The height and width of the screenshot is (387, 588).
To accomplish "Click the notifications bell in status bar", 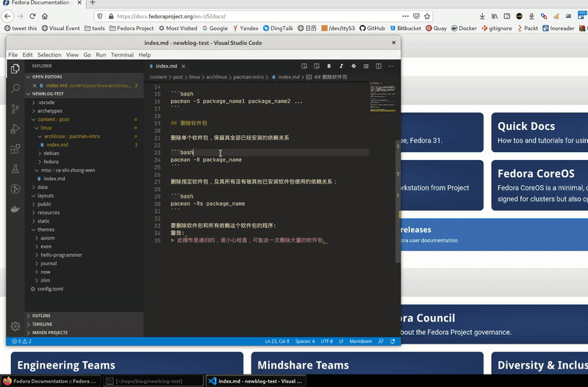I will coord(392,341).
